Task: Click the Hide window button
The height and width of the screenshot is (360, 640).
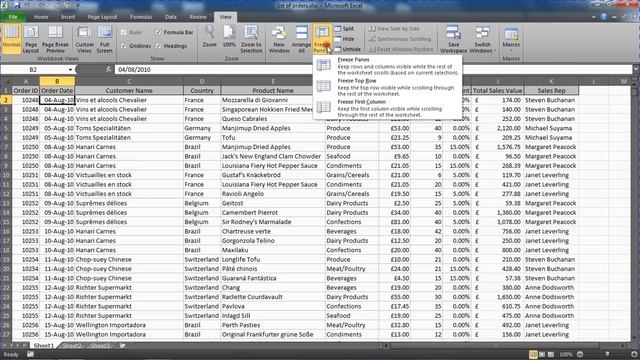Action: (x=344, y=39)
